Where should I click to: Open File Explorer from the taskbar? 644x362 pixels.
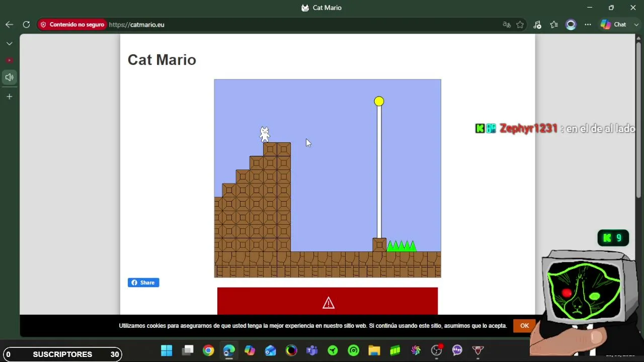pyautogui.click(x=374, y=350)
